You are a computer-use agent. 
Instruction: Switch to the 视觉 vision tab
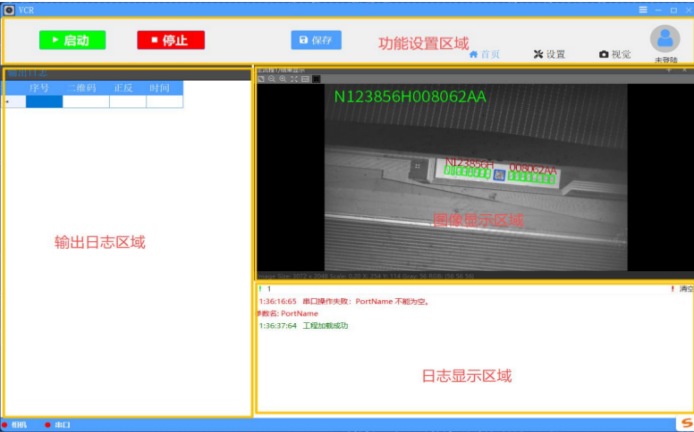(615, 54)
